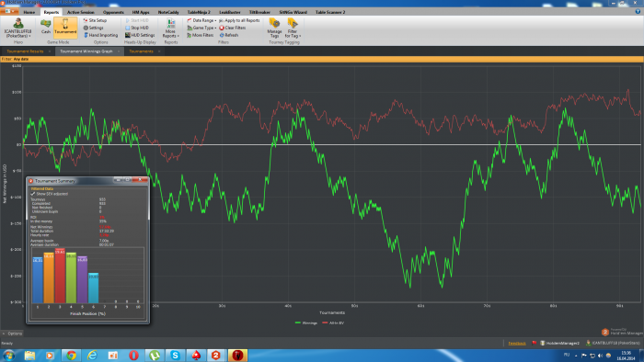The width and height of the screenshot is (644, 362).
Task: Click the Holdem Manager 2 taskbar icon
Action: coord(216,355)
